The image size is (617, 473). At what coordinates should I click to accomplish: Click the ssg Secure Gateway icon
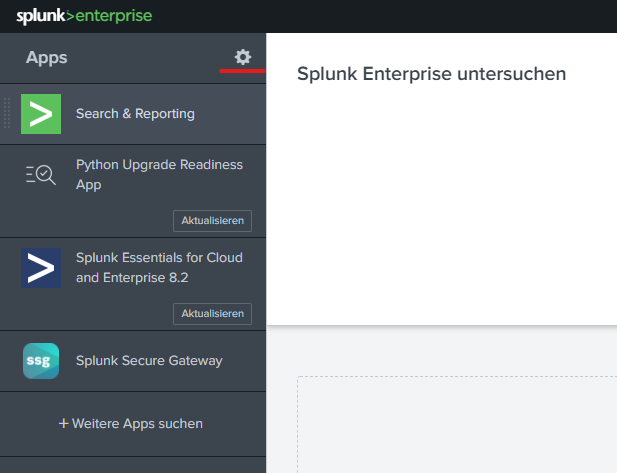click(x=41, y=361)
